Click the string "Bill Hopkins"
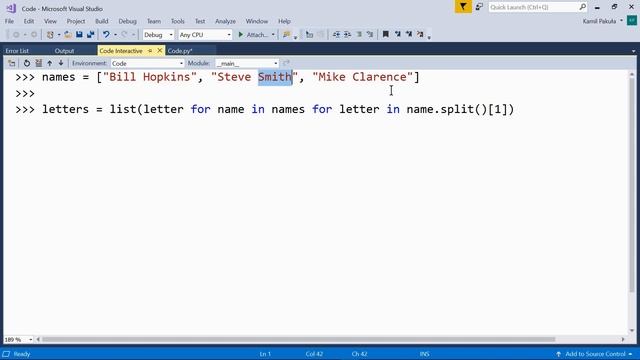640x360 pixels. click(149, 77)
